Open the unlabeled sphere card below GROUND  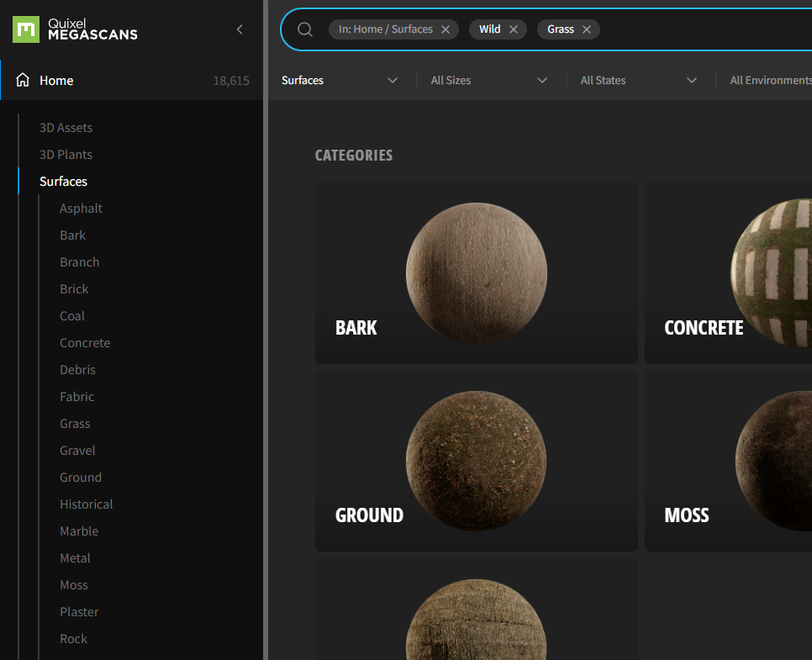tap(477, 610)
